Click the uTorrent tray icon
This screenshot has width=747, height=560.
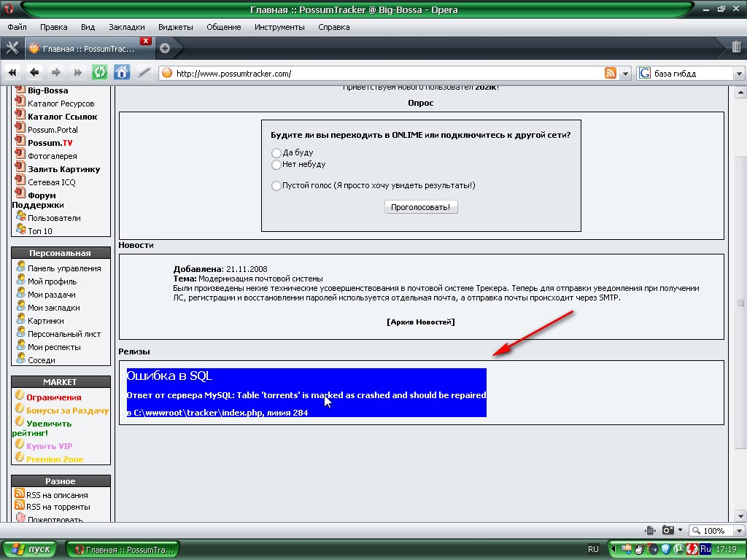[679, 549]
